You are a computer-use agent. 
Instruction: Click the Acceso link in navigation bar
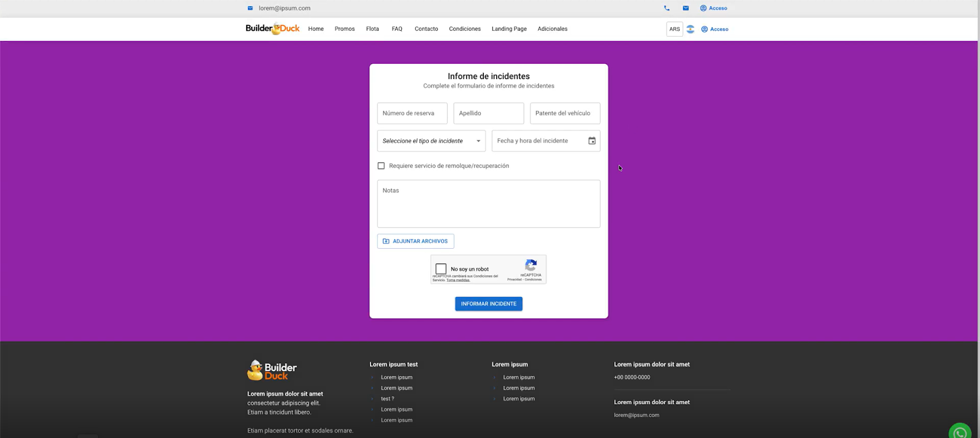(715, 29)
